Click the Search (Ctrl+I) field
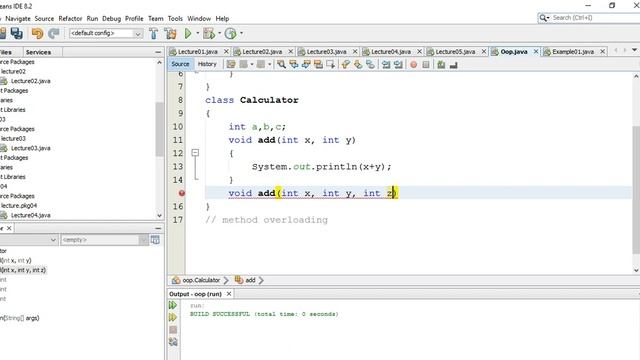 pos(589,18)
